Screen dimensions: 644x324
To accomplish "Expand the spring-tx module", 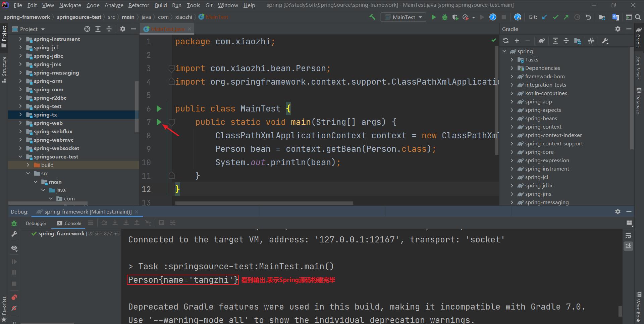I will pyautogui.click(x=20, y=114).
